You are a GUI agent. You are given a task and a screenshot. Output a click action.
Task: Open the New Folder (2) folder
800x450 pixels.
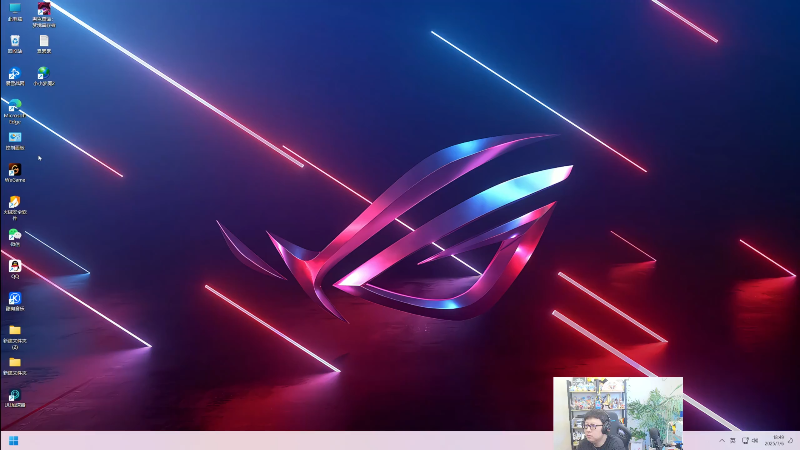coord(15,337)
